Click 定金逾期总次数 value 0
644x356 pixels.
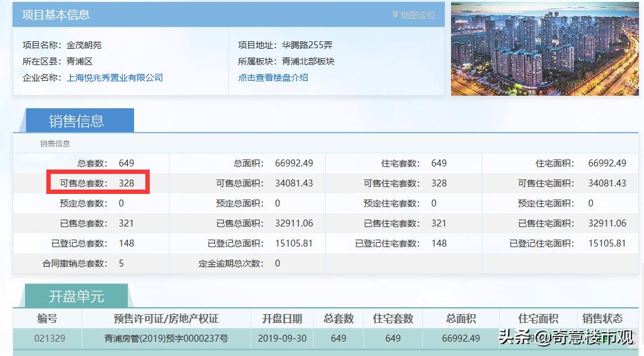pyautogui.click(x=278, y=263)
